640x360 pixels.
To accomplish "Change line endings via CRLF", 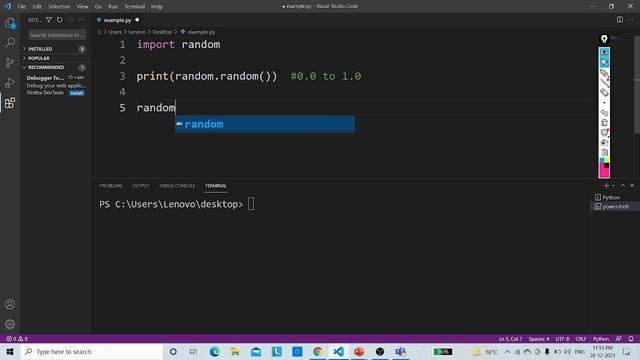I will click(580, 339).
